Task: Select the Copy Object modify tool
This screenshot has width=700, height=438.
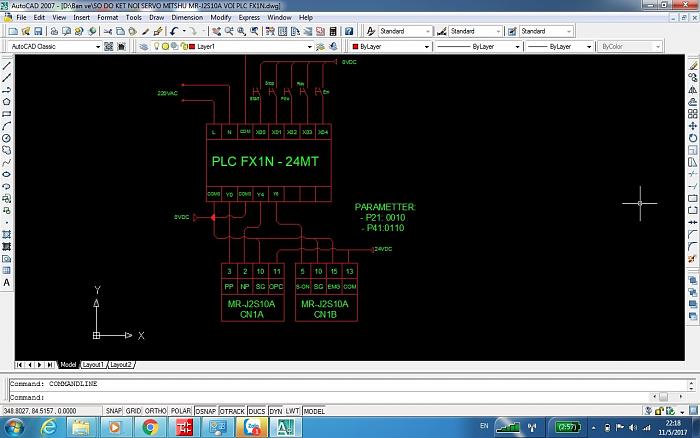Action: coord(692,78)
